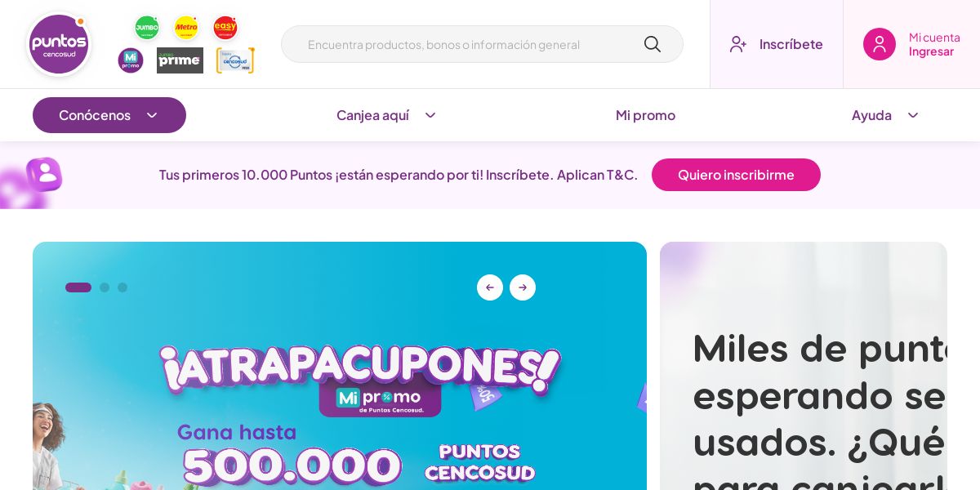Expand the Canjea aquí menu
This screenshot has height=490, width=980.
386,115
